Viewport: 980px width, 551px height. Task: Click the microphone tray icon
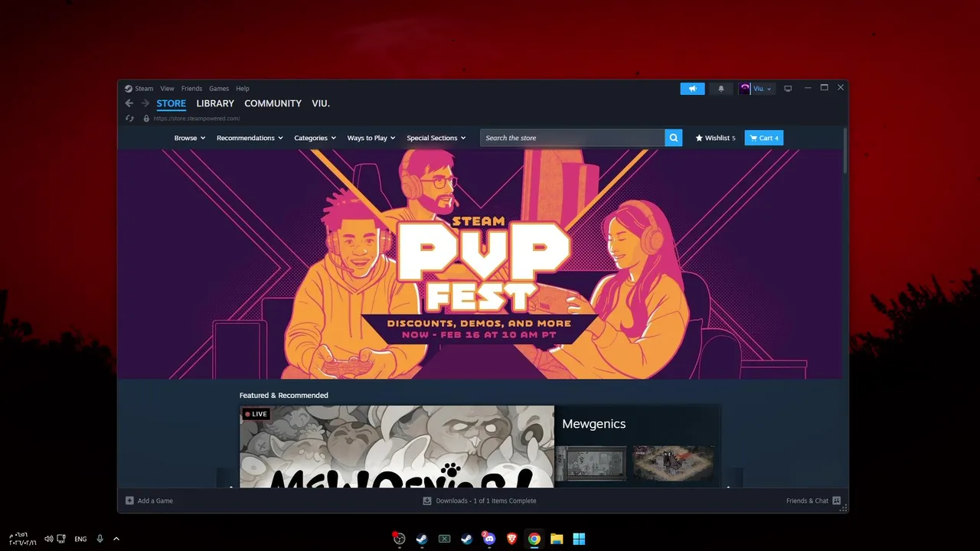tap(100, 539)
